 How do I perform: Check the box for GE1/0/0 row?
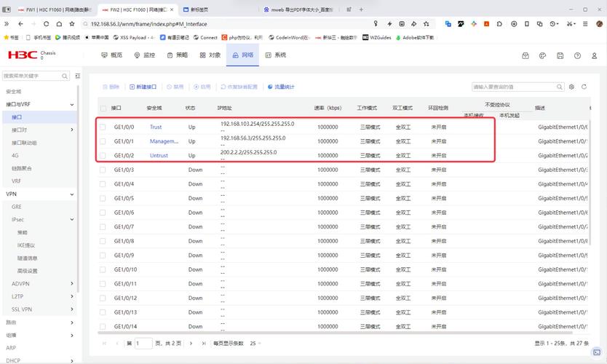(x=103, y=127)
